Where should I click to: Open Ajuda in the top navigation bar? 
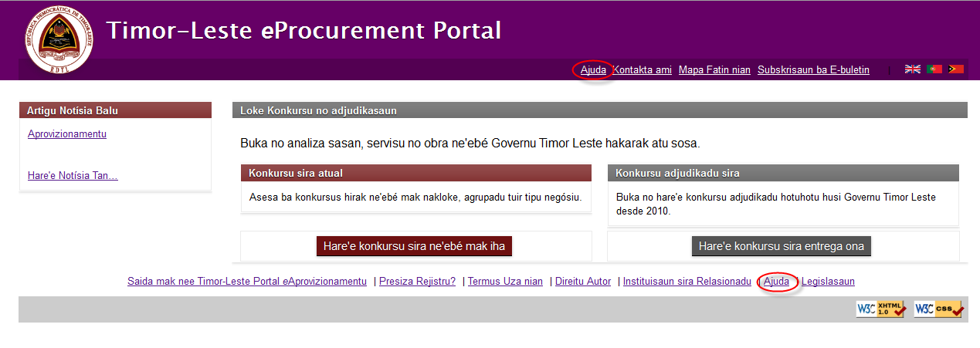[x=593, y=70]
